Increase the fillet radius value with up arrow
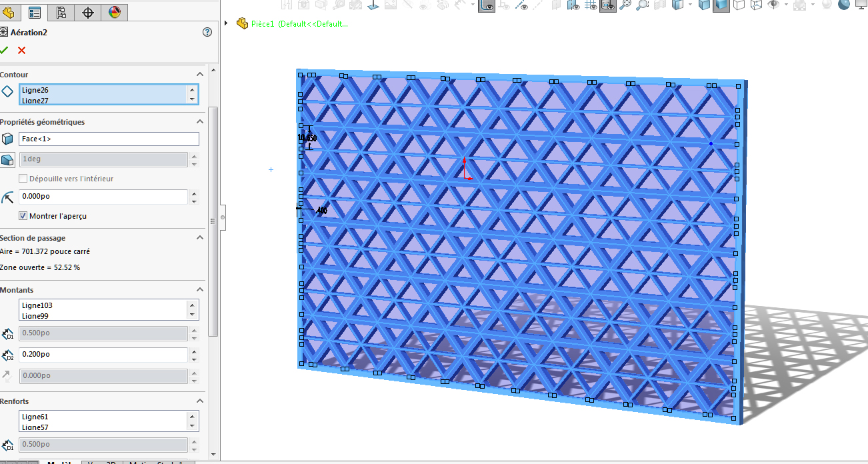Image resolution: width=868 pixels, height=464 pixels. [194, 193]
